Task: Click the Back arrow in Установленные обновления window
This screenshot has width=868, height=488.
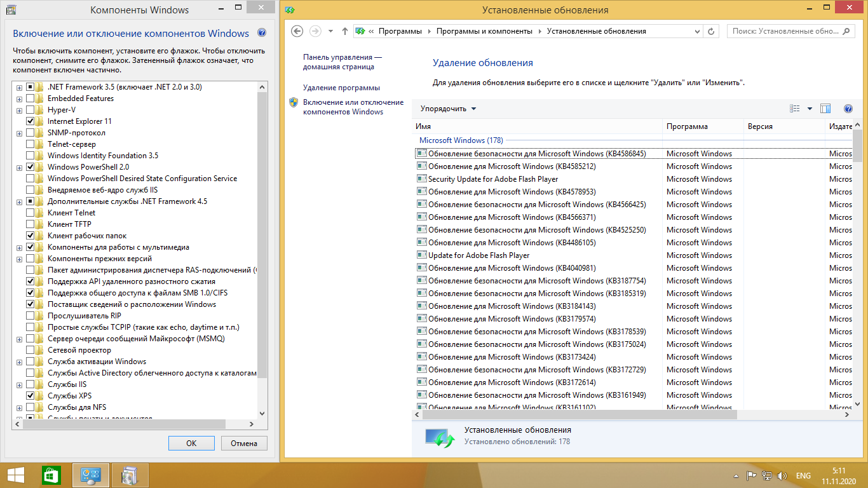Action: point(297,30)
